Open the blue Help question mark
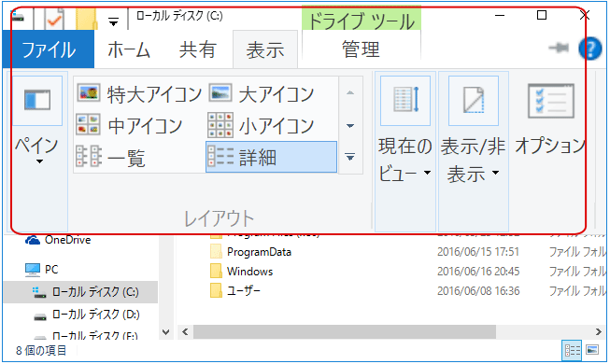The height and width of the screenshot is (364, 610). coord(590,49)
